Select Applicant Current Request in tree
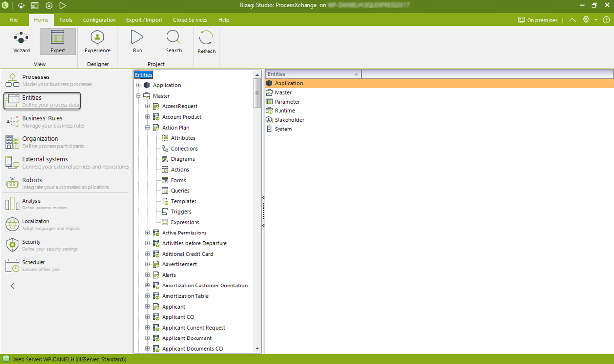 194,328
